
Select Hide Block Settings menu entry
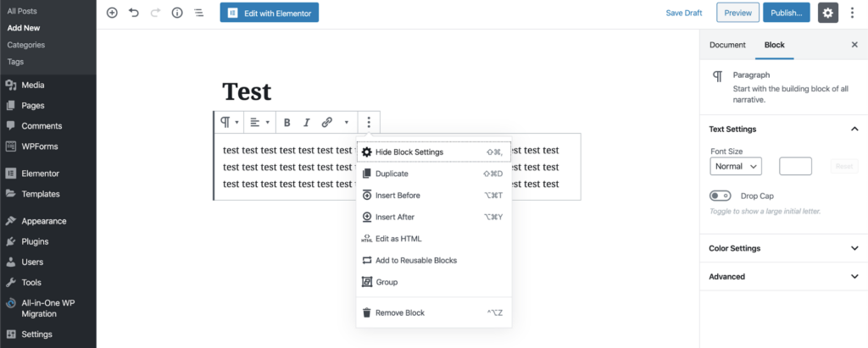(433, 152)
